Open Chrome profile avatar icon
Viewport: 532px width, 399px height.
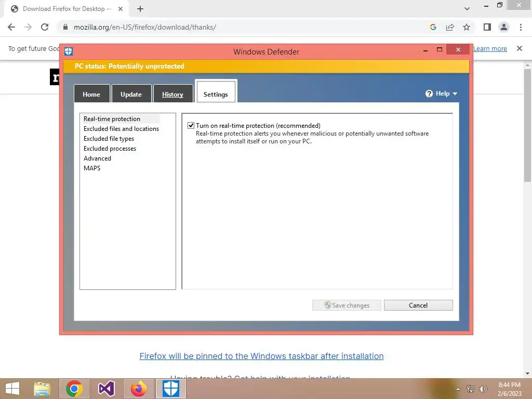(504, 27)
